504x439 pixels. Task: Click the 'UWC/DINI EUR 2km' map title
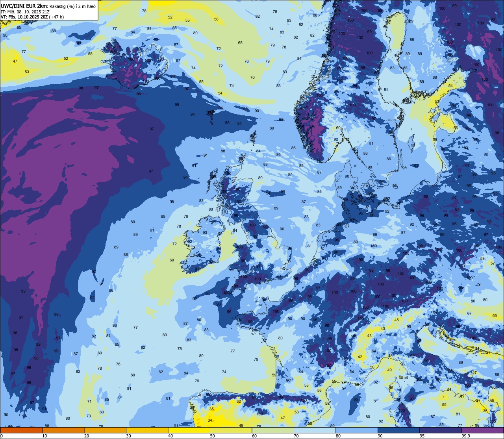(x=24, y=6)
